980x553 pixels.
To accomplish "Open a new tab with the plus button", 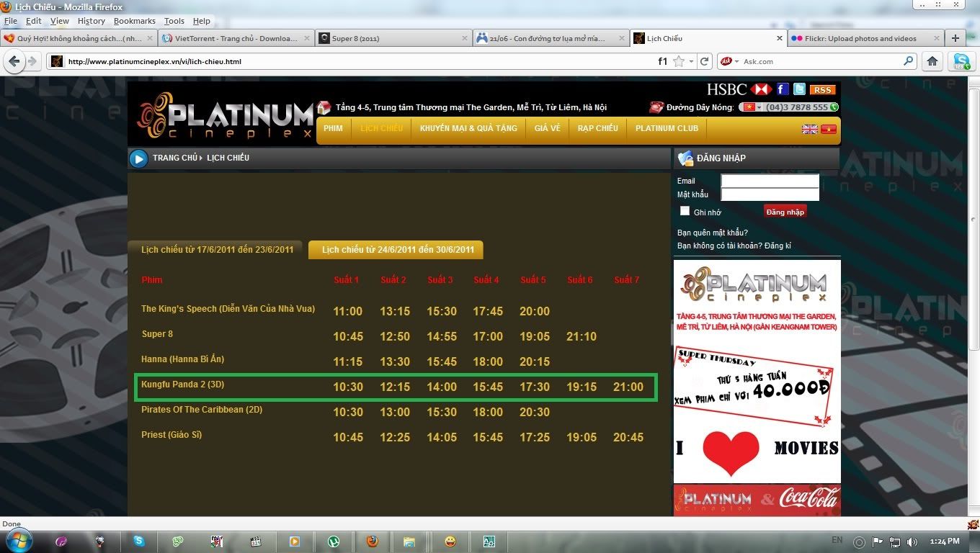I will pyautogui.click(x=955, y=38).
